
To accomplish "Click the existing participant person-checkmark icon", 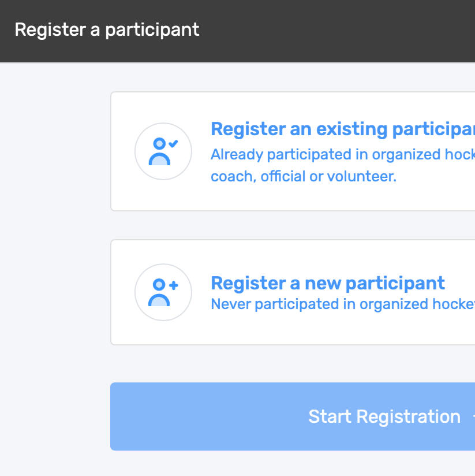I will click(163, 151).
